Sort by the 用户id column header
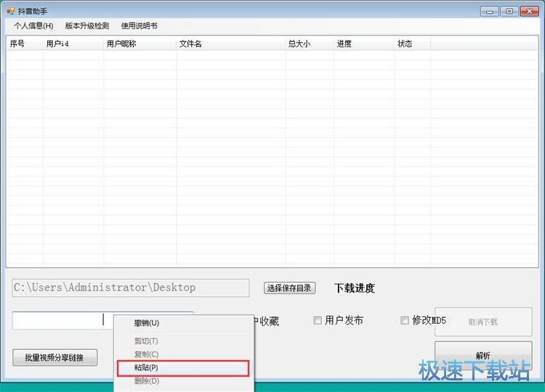The height and width of the screenshot is (392, 545). pyautogui.click(x=73, y=44)
